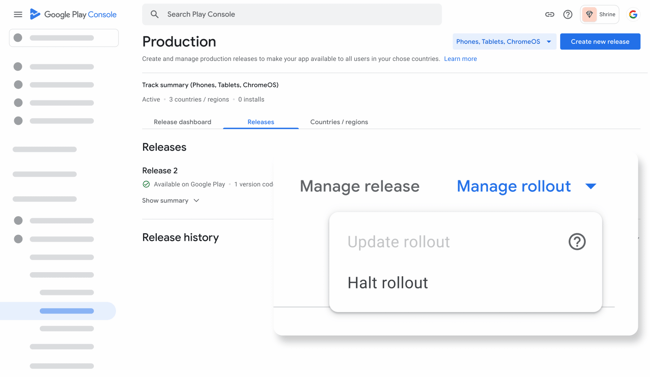Expand Show summary under Release 2
The width and height of the screenshot is (650, 377).
170,200
